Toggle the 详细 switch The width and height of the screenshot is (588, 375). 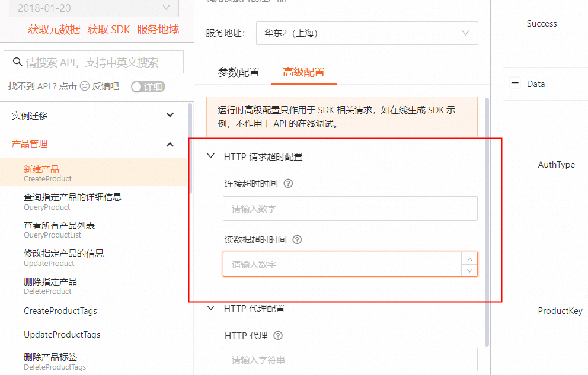(148, 86)
